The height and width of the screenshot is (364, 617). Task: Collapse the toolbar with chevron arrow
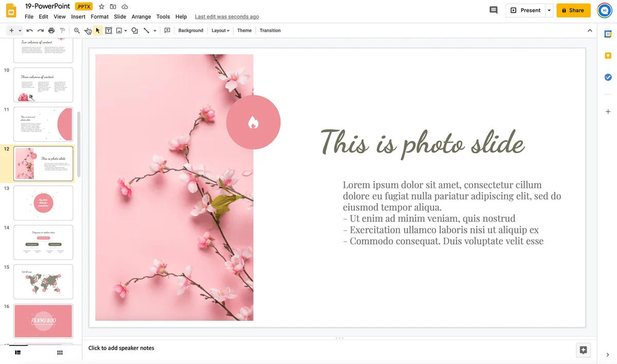coord(590,31)
